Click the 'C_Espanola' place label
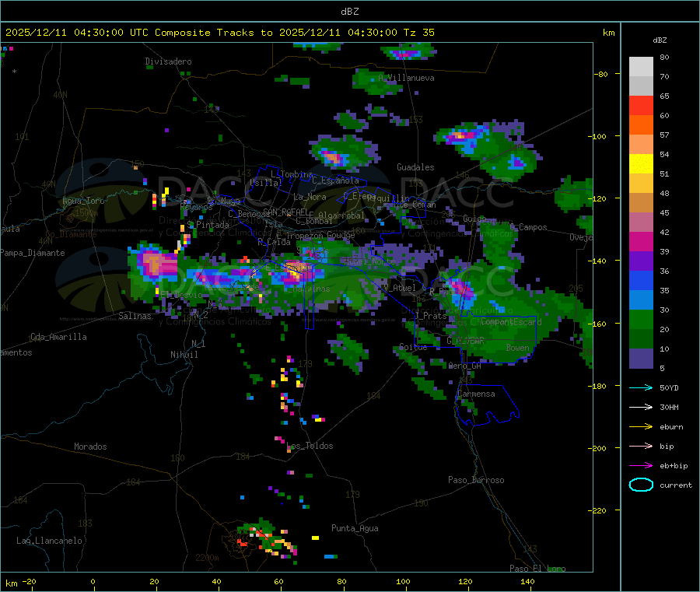This screenshot has height=592, width=700. click(x=335, y=180)
